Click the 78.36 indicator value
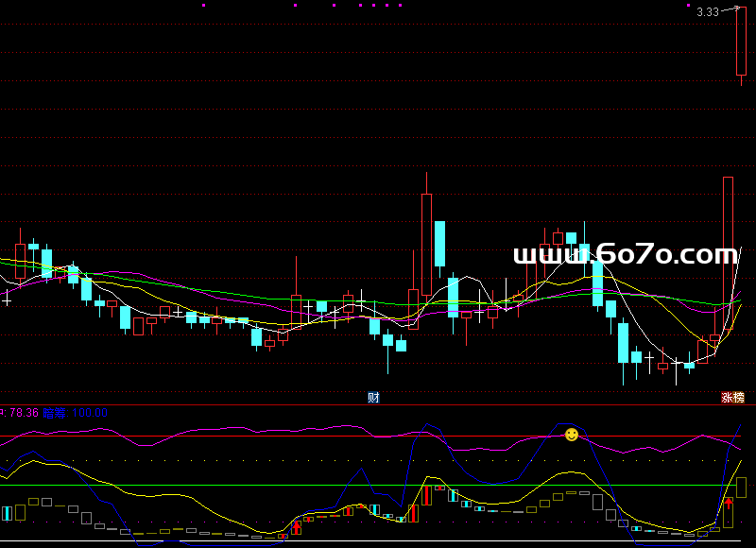This screenshot has height=548, width=756. (24, 413)
